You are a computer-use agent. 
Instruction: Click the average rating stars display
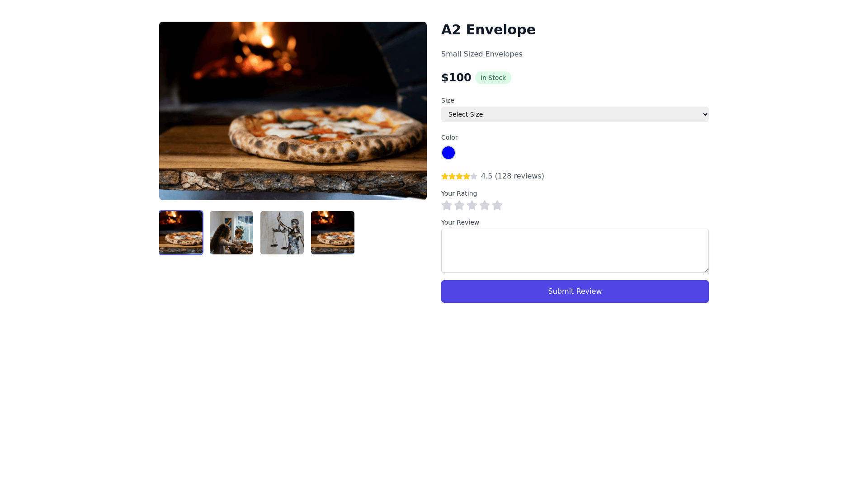(x=459, y=176)
